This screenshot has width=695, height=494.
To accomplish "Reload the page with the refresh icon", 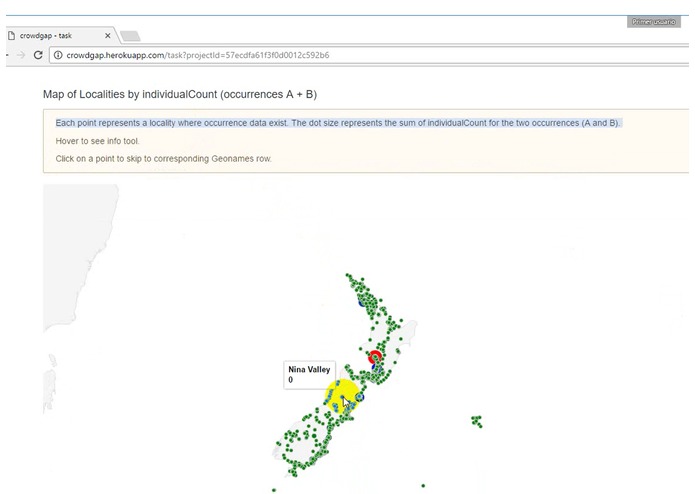I will [x=38, y=55].
